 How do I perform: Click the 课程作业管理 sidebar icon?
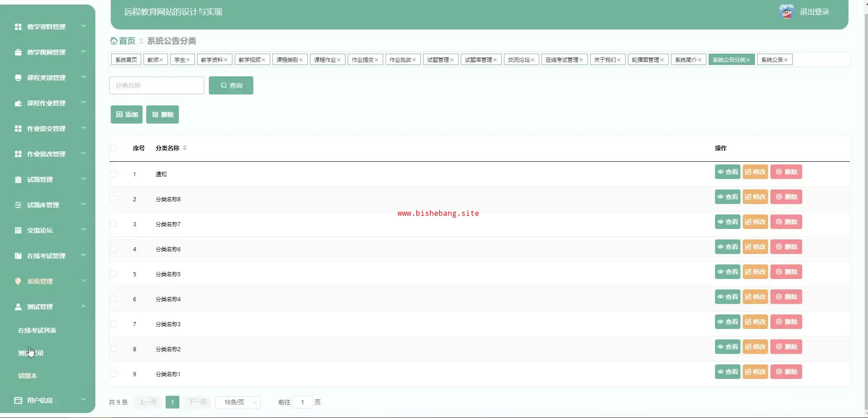(x=18, y=103)
